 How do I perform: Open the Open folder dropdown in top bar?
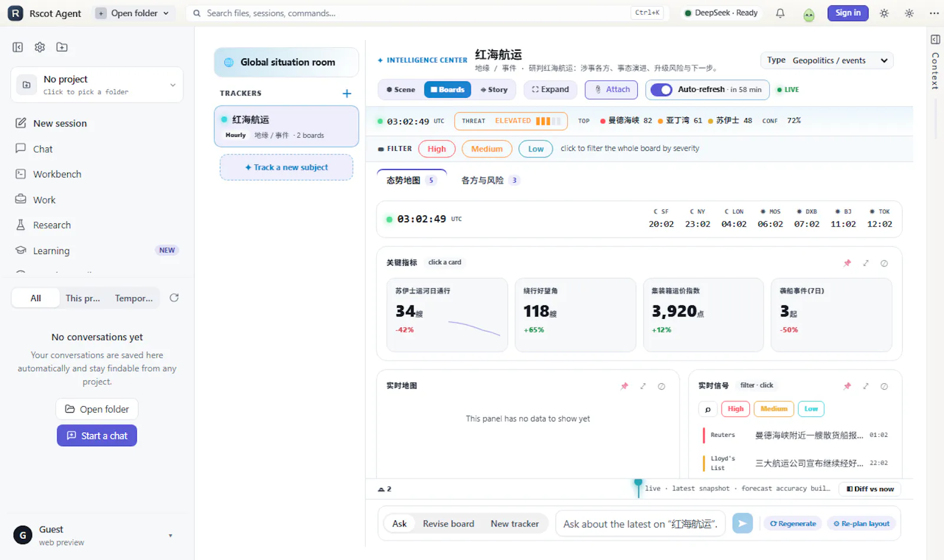[x=134, y=13]
